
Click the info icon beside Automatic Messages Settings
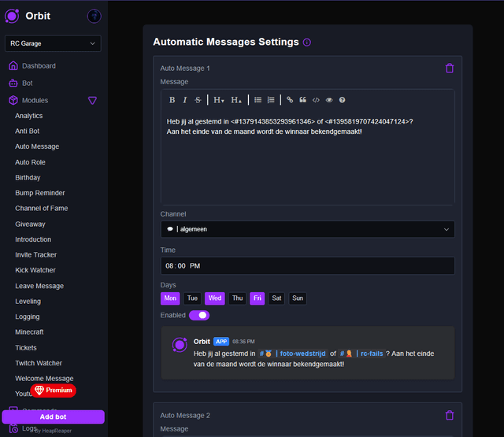(307, 43)
